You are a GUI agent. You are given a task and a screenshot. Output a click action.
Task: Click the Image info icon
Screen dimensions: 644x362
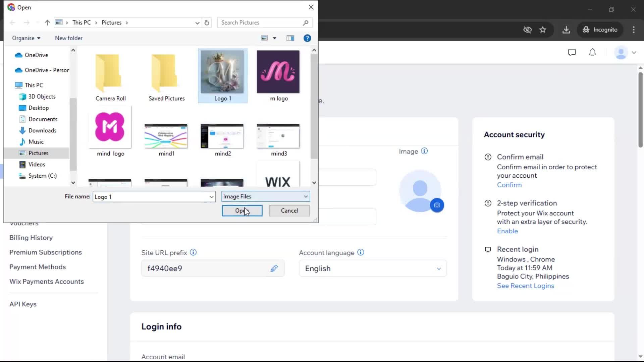[x=424, y=151]
